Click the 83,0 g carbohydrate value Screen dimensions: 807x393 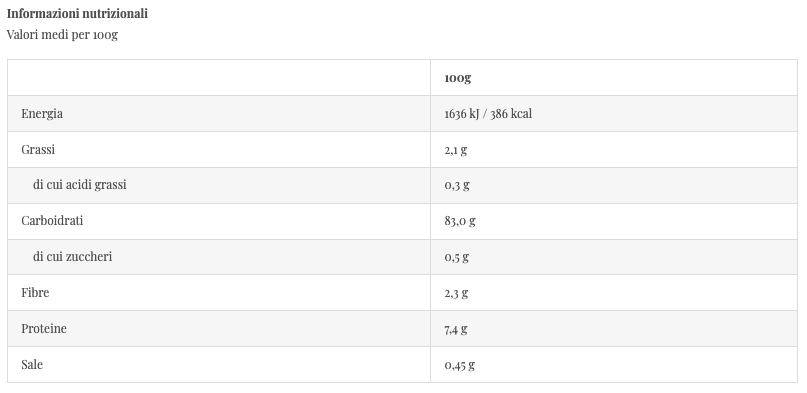pyautogui.click(x=460, y=221)
